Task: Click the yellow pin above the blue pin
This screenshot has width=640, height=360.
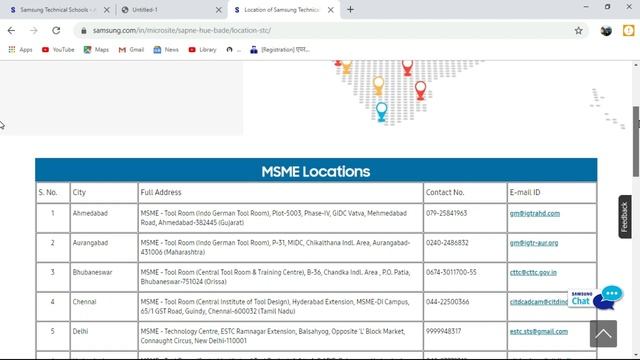Action: [x=378, y=86]
